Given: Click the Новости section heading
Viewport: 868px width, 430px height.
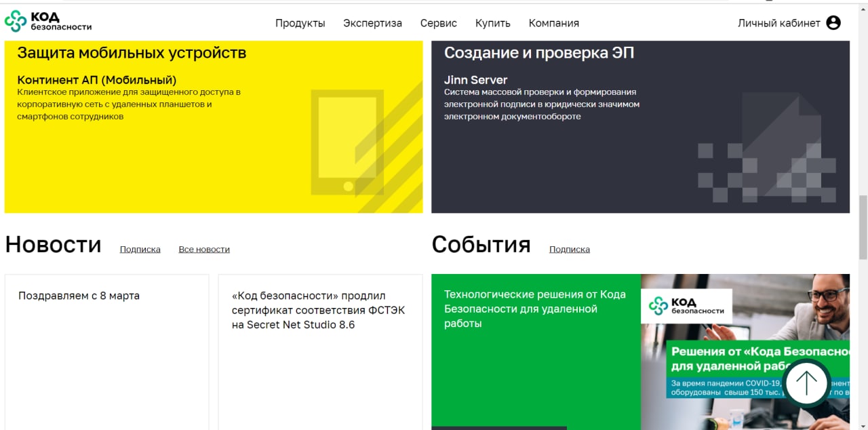Looking at the screenshot, I should 53,244.
